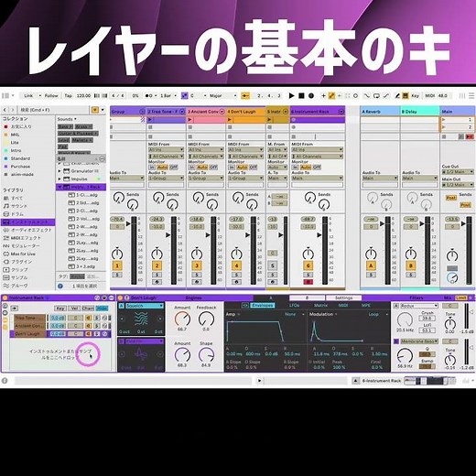Select the 6 Instrument Rack track header

(x=318, y=112)
